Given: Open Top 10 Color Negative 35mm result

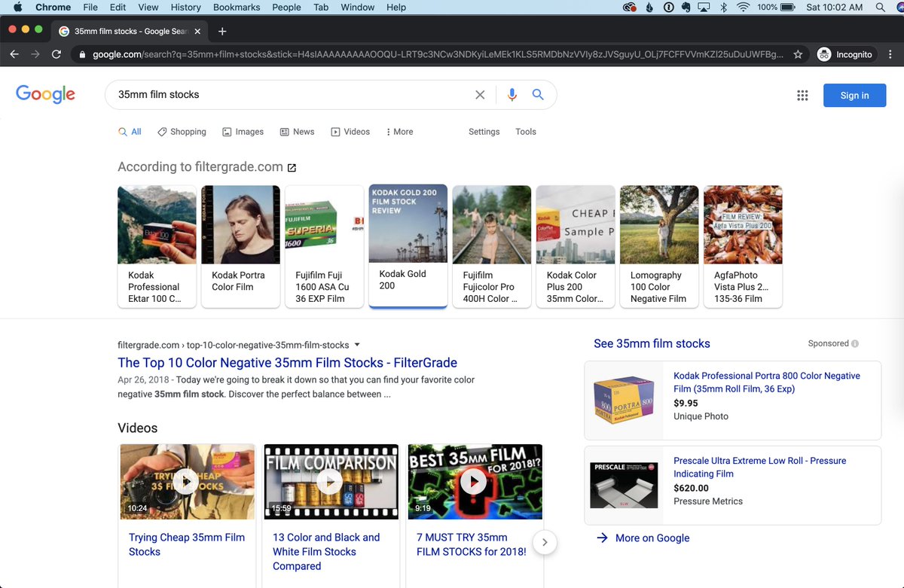Looking at the screenshot, I should pos(287,363).
